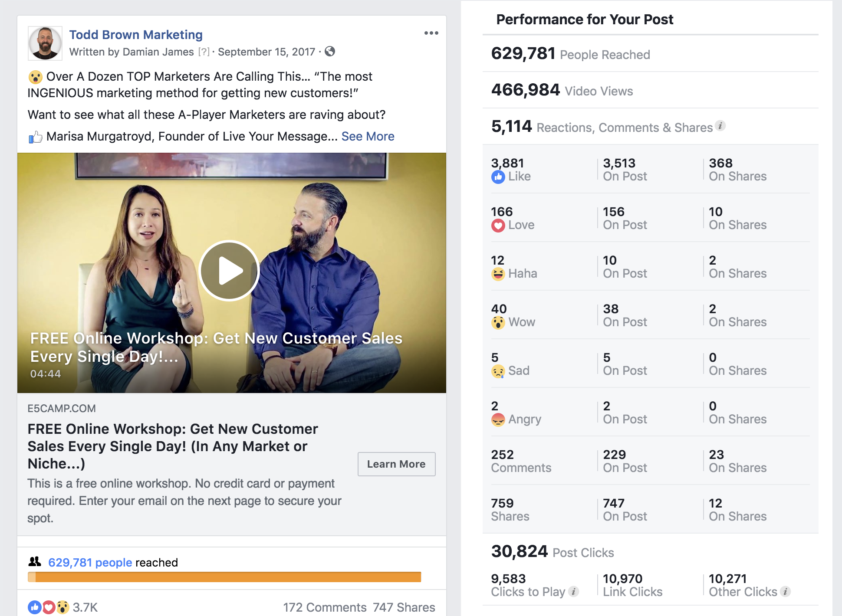Click the Haha emoji icon in panel

click(x=498, y=274)
